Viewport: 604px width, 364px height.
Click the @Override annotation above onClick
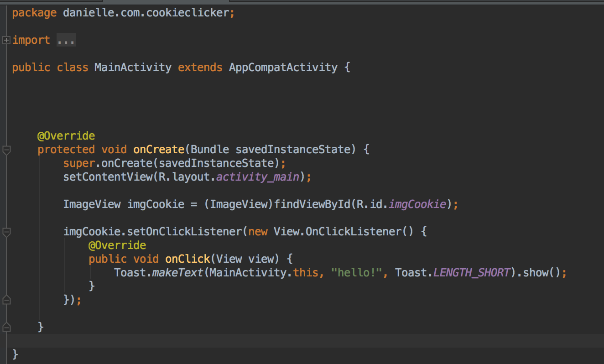117,245
